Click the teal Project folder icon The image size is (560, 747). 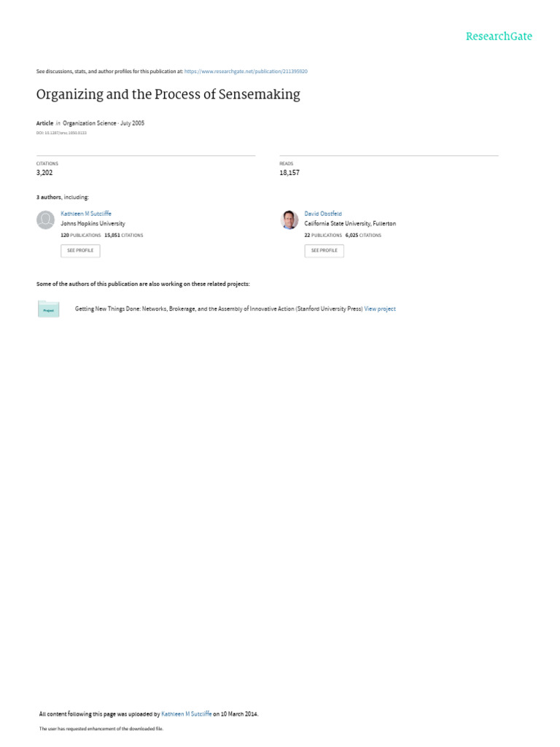click(49, 309)
